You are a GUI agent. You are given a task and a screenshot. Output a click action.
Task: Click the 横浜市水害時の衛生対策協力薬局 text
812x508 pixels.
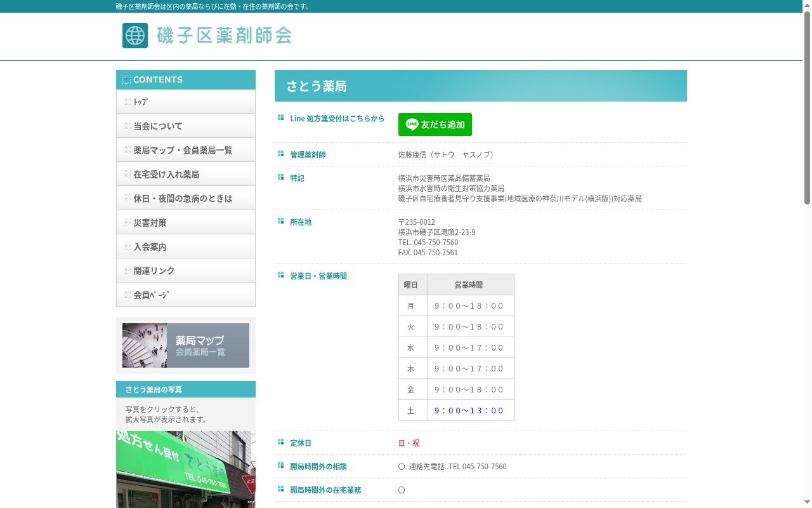point(452,189)
